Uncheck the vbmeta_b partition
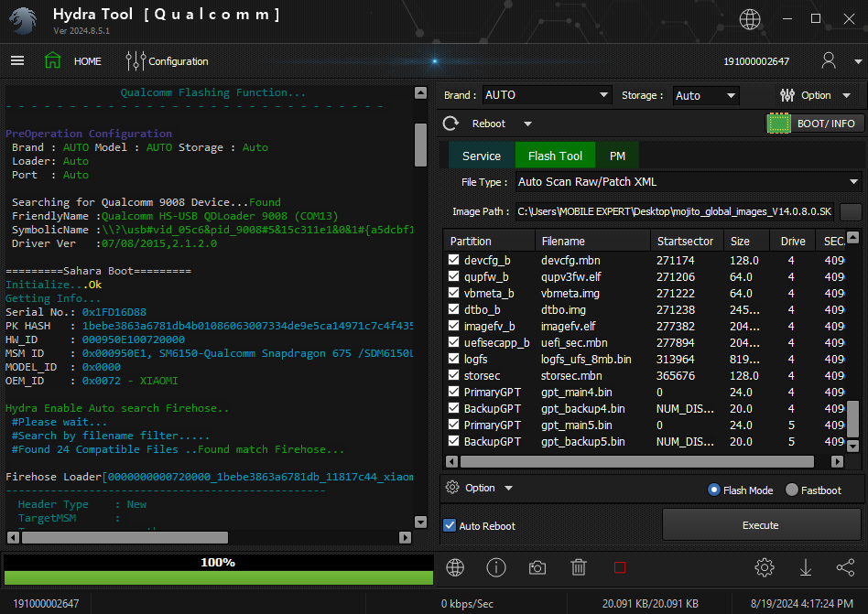Screen dimensions: 868x614 tap(453, 293)
